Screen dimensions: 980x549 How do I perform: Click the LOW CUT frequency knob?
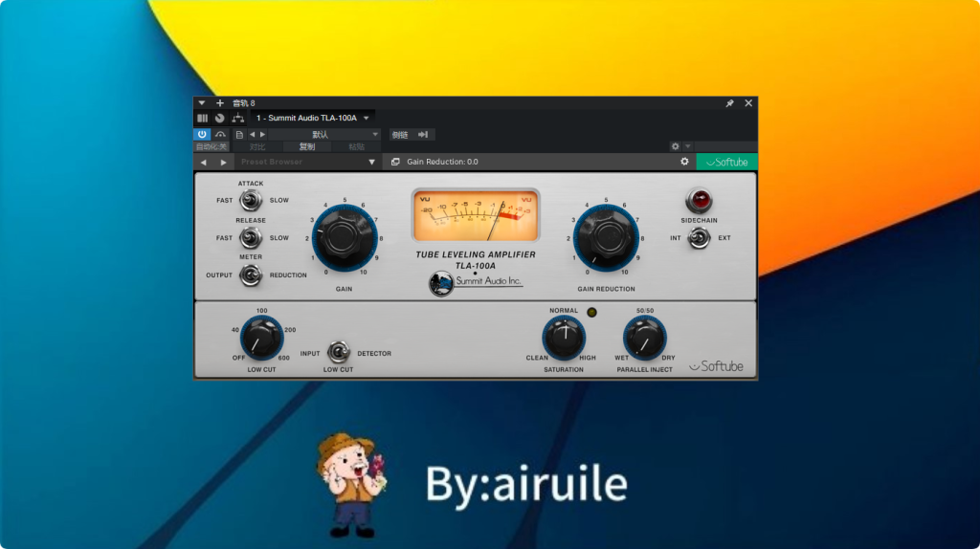[x=262, y=338]
